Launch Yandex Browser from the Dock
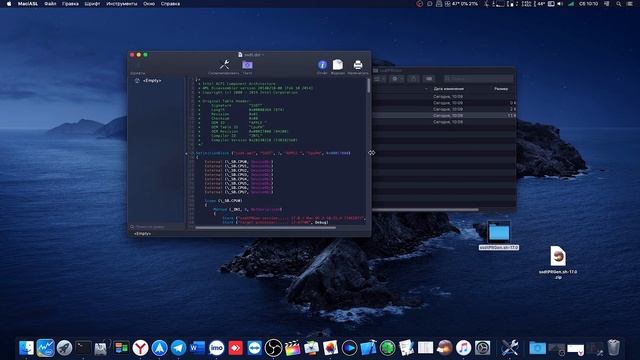The image size is (640, 360). point(140,348)
